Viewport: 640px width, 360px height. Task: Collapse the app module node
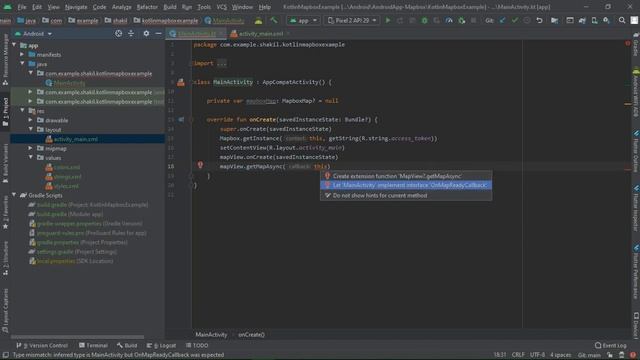click(x=15, y=45)
